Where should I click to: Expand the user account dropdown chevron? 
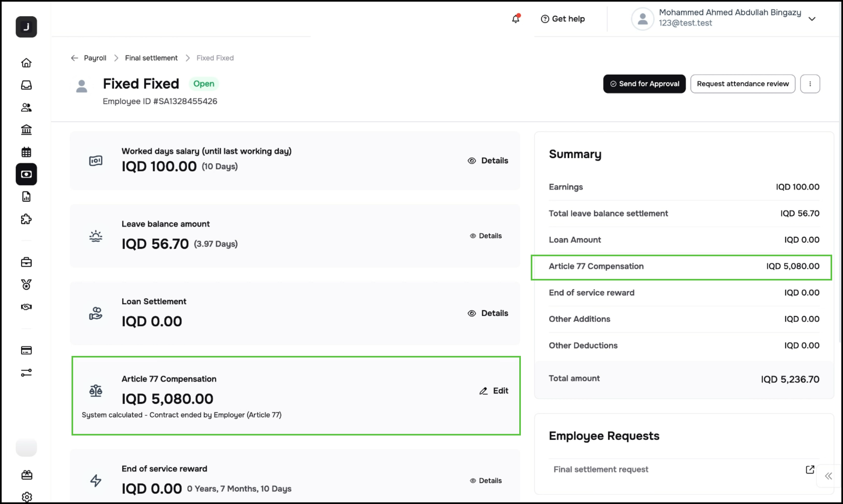pos(812,19)
